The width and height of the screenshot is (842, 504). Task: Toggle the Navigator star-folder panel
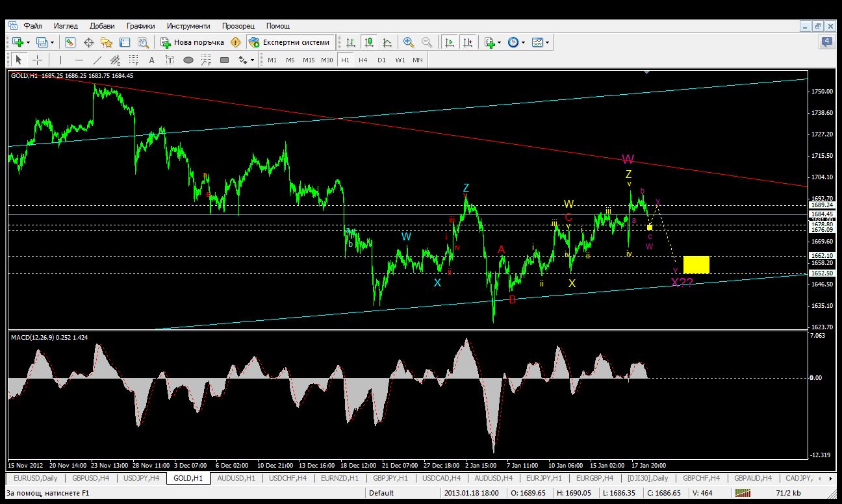pyautogui.click(x=107, y=42)
